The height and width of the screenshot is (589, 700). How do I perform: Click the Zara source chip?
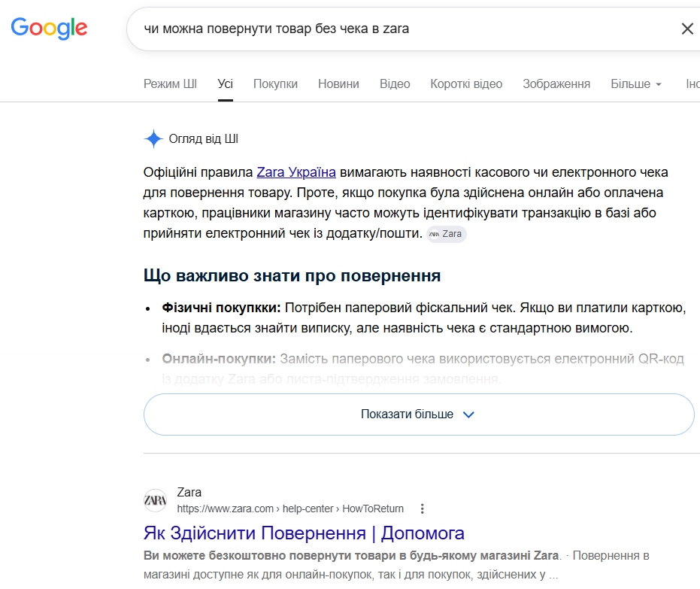tap(447, 234)
